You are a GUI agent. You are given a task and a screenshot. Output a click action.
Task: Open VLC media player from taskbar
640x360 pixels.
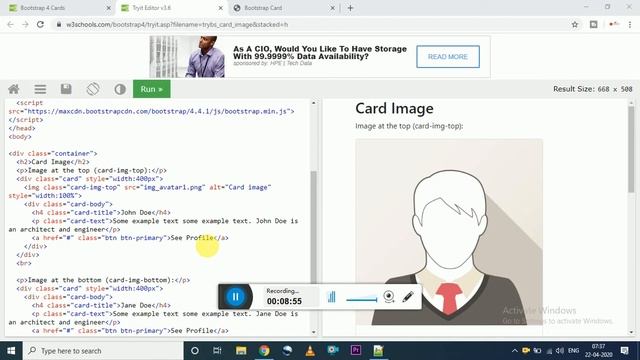tap(310, 351)
